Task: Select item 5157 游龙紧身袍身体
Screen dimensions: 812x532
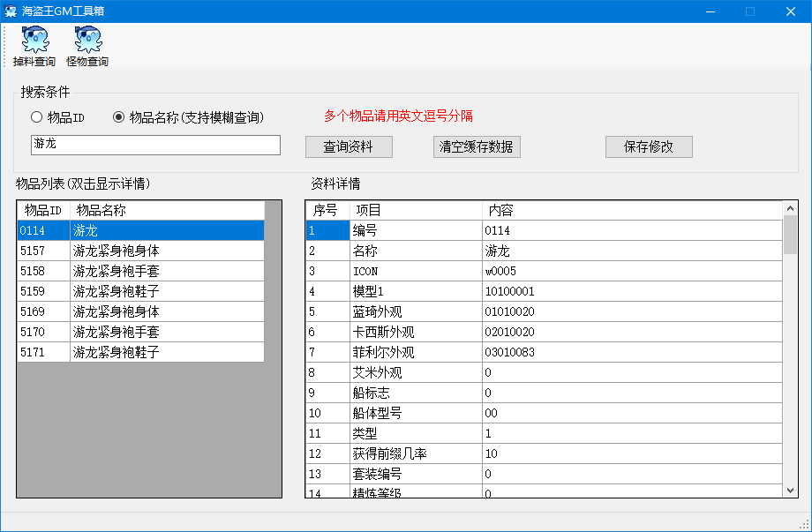Action: tap(132, 251)
